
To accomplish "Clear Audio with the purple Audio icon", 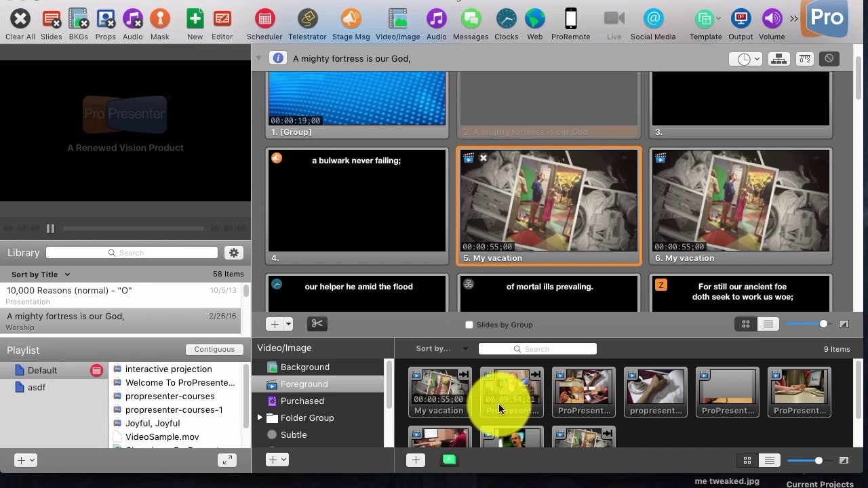I will click(x=133, y=24).
